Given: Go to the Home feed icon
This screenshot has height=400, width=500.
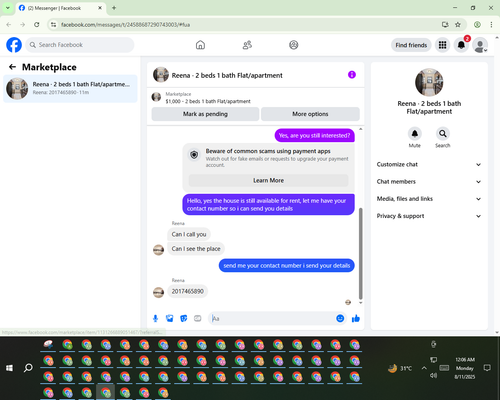Looking at the screenshot, I should (x=200, y=45).
